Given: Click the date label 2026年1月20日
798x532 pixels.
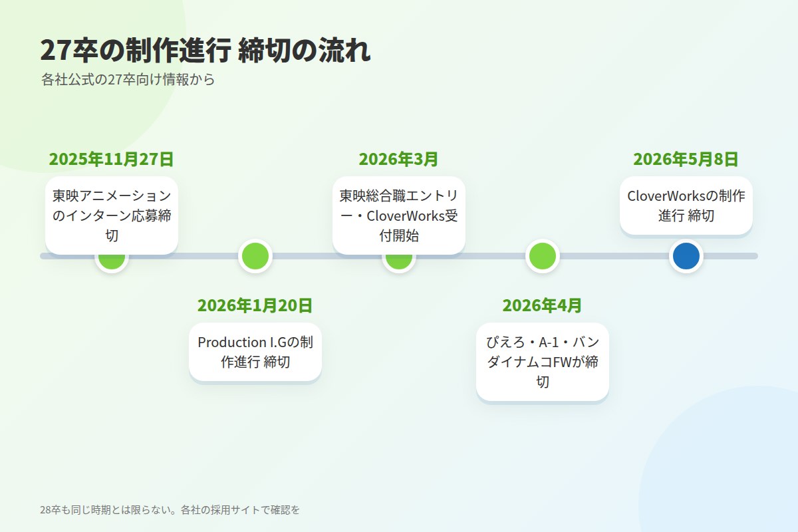Looking at the screenshot, I should coord(255,306).
